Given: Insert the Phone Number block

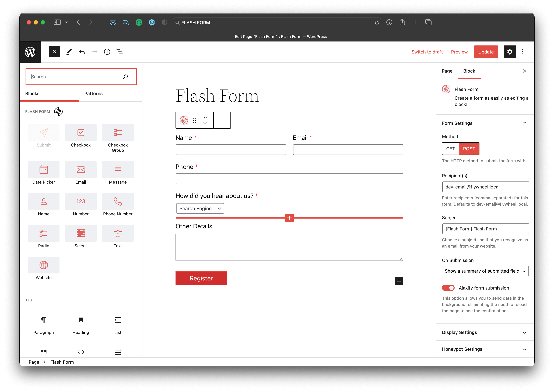Looking at the screenshot, I should click(118, 205).
